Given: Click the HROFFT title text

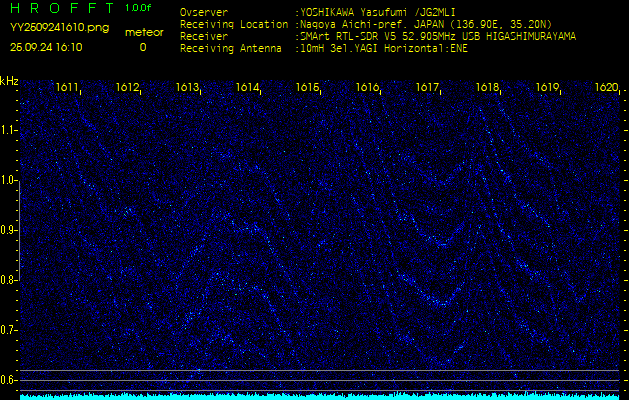Looking at the screenshot, I should 62,8.
